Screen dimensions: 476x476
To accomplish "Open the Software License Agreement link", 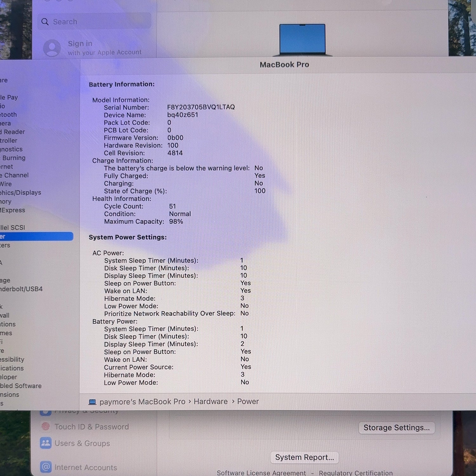I will 261,473.
